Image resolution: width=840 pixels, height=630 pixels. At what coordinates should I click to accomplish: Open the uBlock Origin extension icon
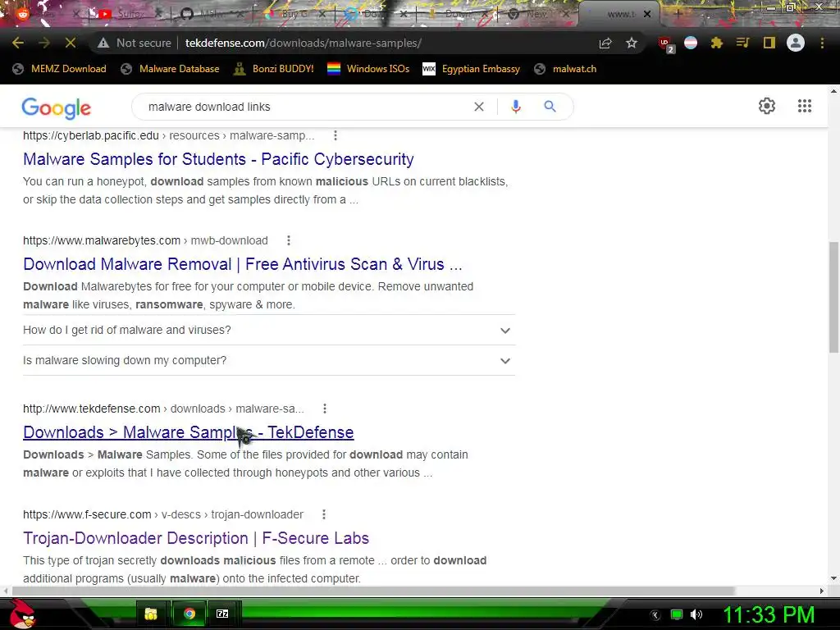click(x=666, y=43)
